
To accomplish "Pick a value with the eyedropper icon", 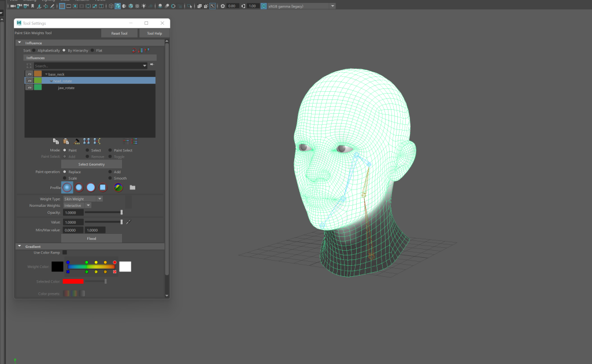I will (x=128, y=222).
